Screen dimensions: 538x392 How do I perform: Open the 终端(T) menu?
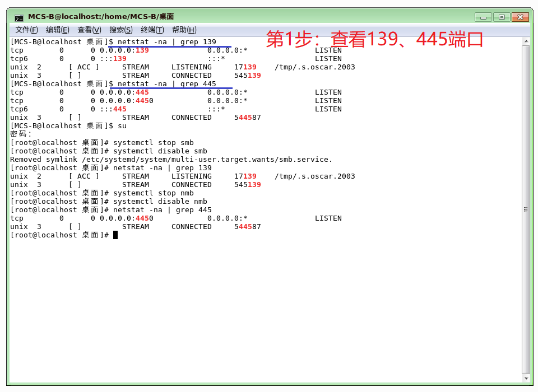pos(152,30)
